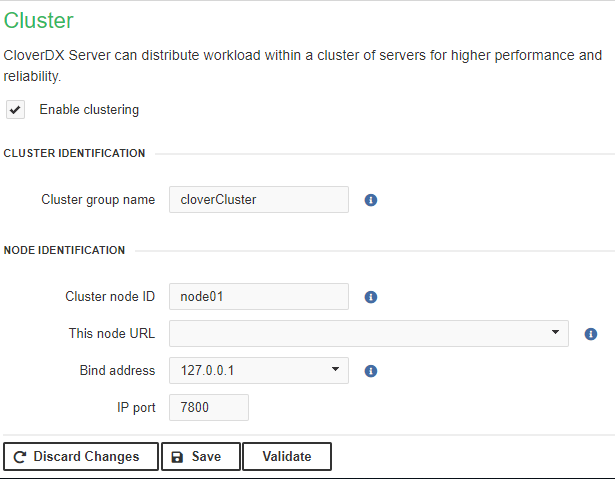Toggle the Enable clustering checkbox

[15, 109]
